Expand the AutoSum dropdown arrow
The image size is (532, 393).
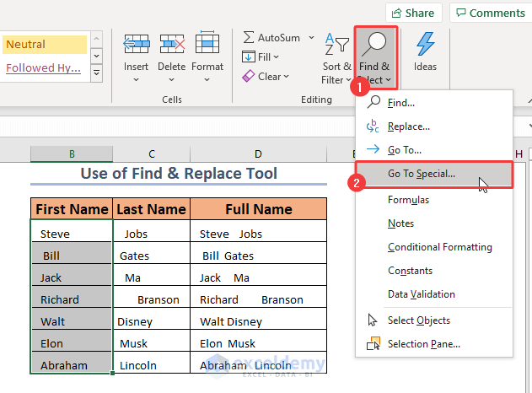[x=311, y=38]
